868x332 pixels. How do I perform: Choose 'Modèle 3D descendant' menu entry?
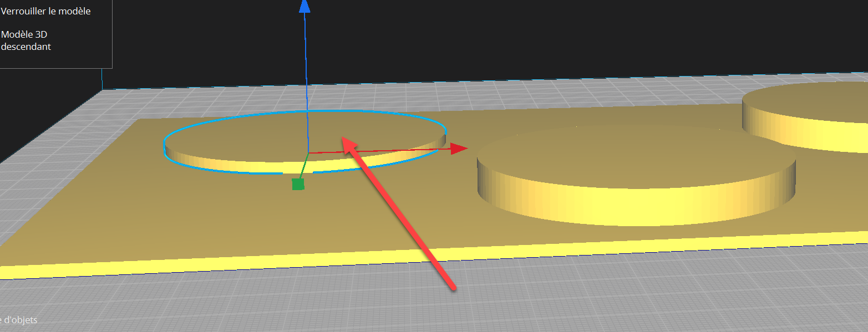26,40
